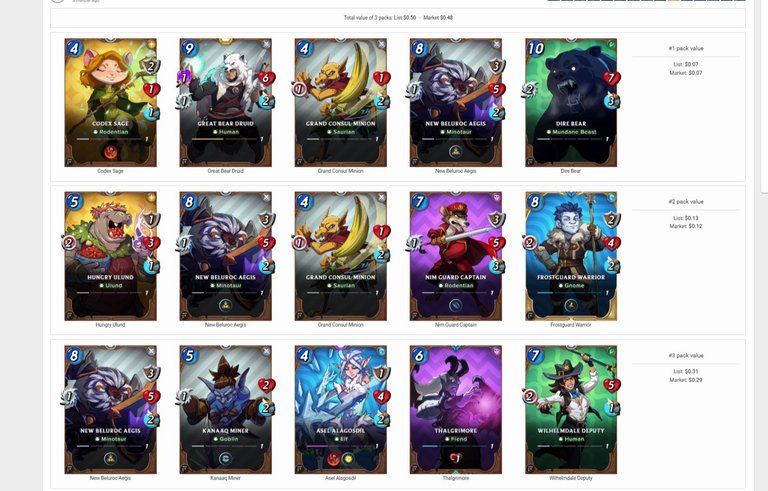Click the Grand Consul Minion name label in first pack
Screen dimensions: 768x491
click(x=340, y=171)
